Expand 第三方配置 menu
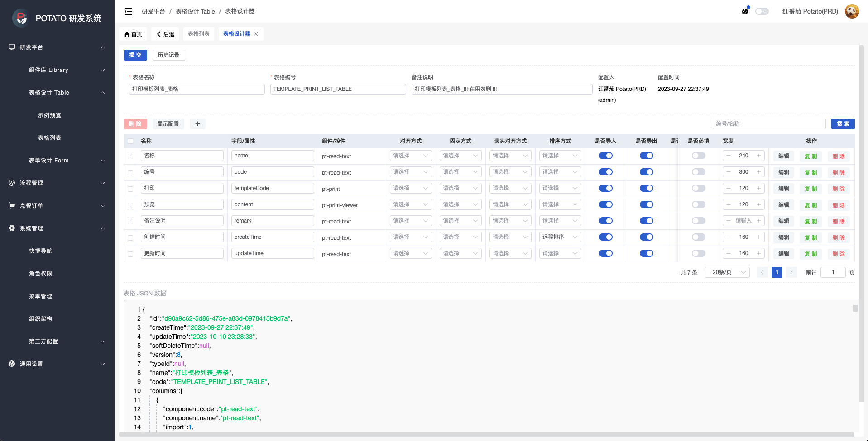 coord(57,341)
